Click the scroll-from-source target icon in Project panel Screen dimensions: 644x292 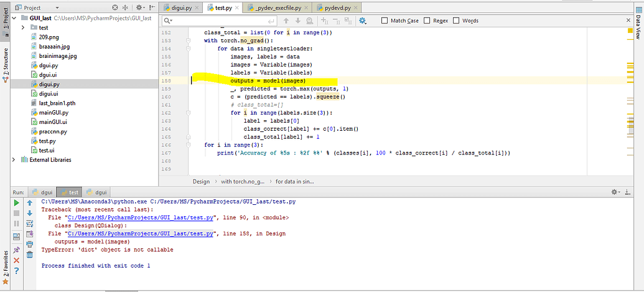(115, 7)
